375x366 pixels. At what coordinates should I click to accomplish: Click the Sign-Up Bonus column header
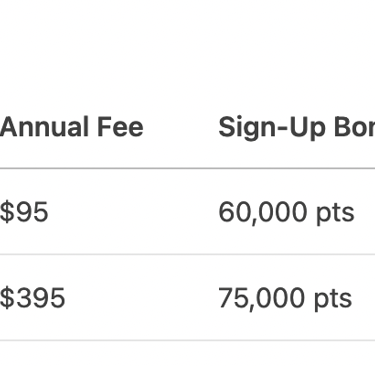point(297,128)
